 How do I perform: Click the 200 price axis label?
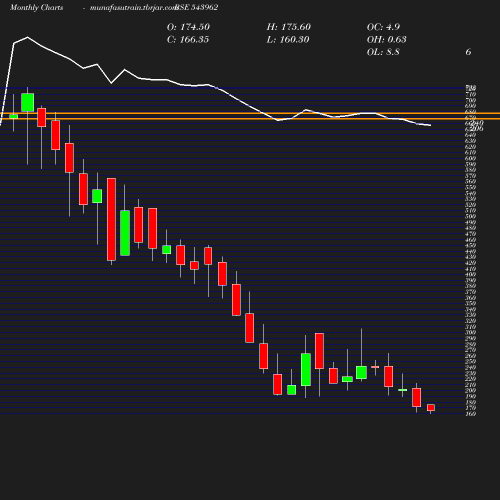point(470,390)
